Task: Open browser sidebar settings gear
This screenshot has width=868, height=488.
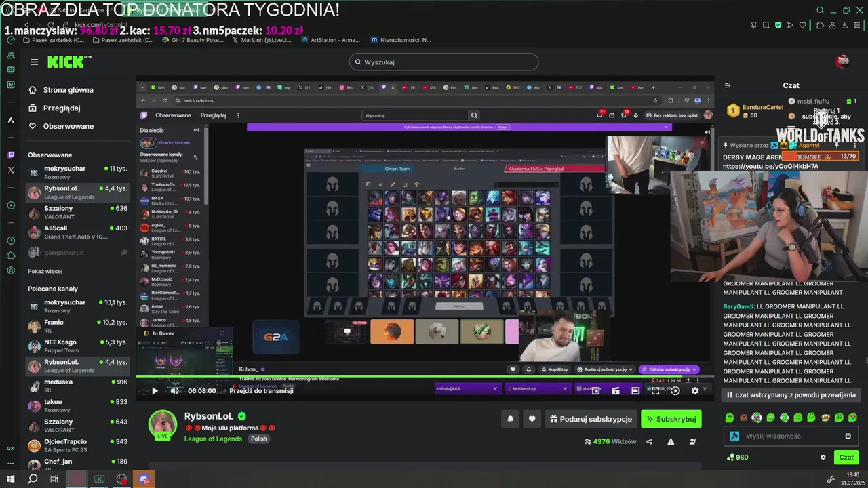Action: [x=11, y=270]
